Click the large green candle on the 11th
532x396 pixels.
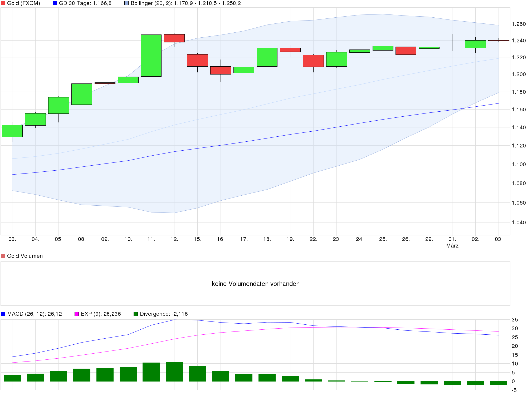click(x=151, y=55)
